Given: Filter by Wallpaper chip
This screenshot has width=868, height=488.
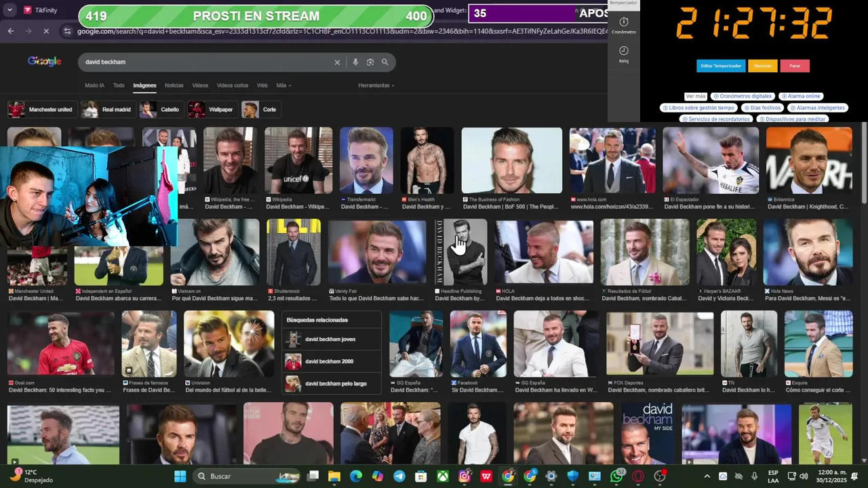Looking at the screenshot, I should [212, 109].
